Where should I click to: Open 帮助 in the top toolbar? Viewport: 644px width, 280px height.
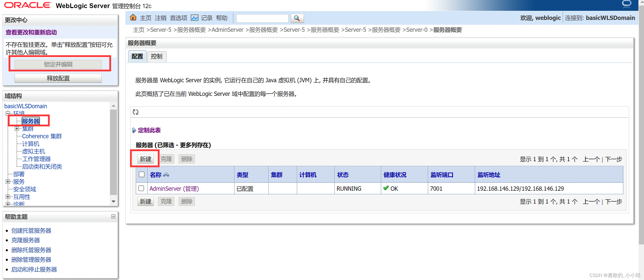pos(222,18)
